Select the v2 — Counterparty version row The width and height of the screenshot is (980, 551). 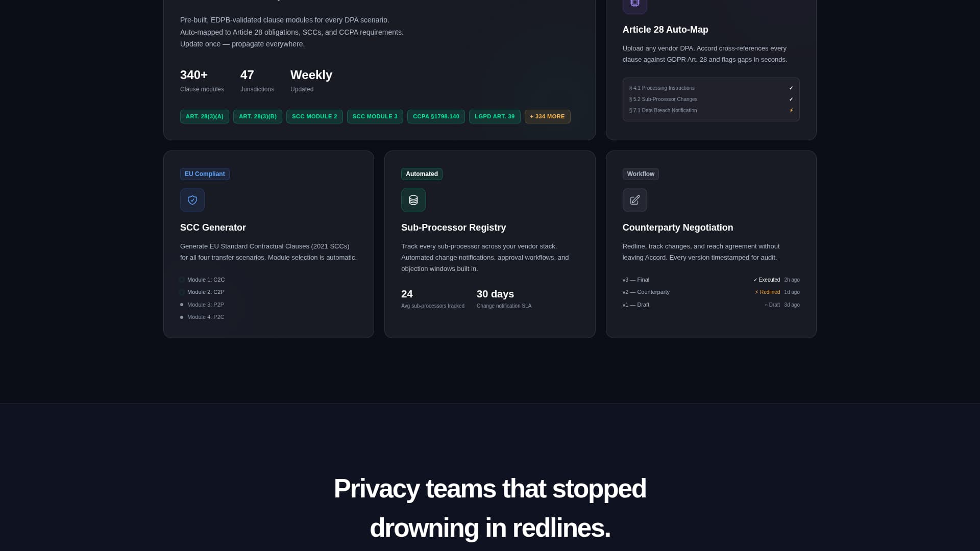646,292
